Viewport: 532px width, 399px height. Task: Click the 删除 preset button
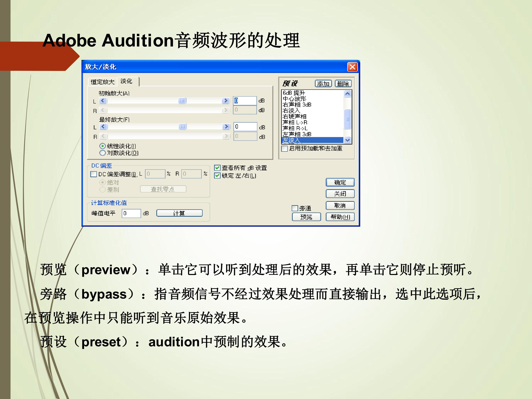343,84
